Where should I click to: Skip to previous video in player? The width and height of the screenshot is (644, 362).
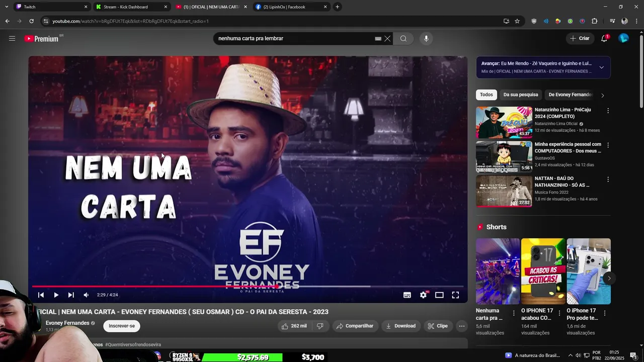pos(41,295)
